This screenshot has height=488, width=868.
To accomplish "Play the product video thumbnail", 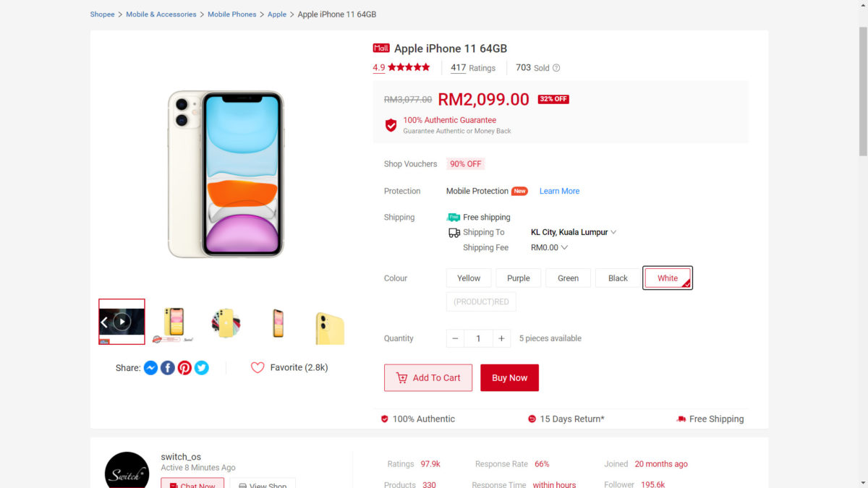I will click(122, 322).
